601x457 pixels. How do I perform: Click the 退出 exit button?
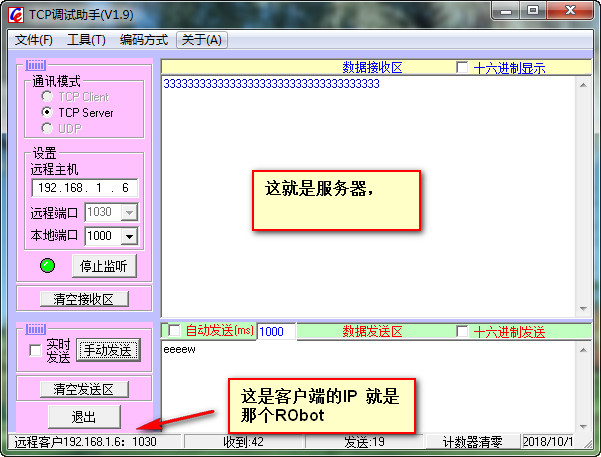84,417
